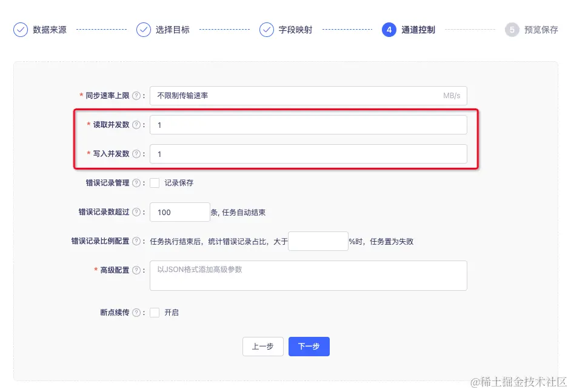The width and height of the screenshot is (571, 392).
Task: Open help icon beside 同步速率上限
Action: (136, 96)
